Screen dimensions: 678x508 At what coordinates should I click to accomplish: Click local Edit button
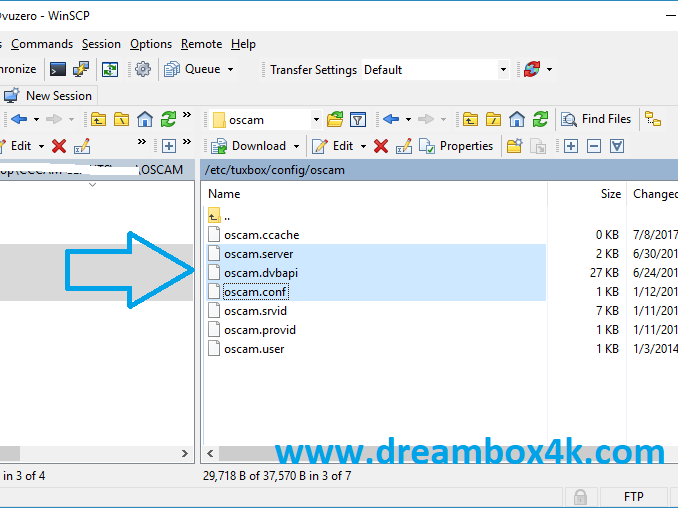click(16, 146)
